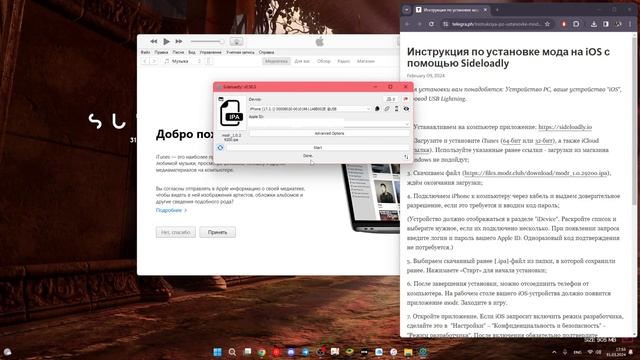Close the Инструкция по установке browser tab
The height and width of the screenshot is (360, 640).
tap(485, 9)
